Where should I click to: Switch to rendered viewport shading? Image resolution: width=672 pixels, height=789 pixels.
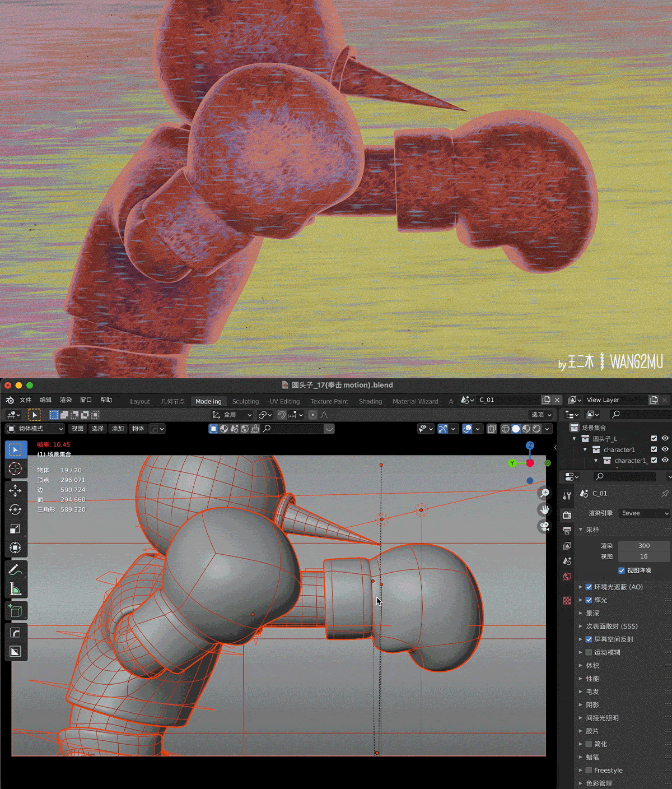[536, 429]
